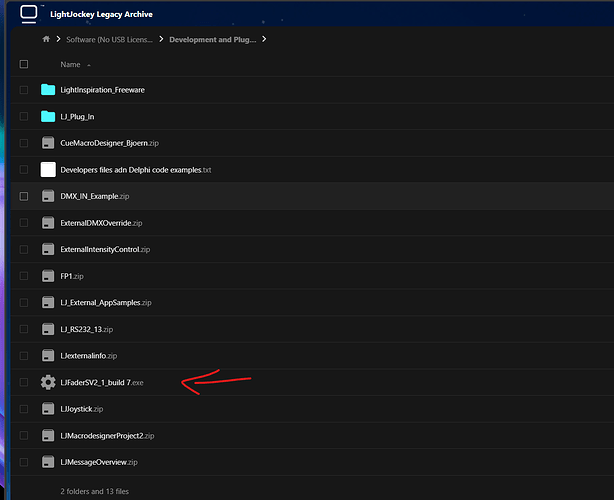This screenshot has width=614, height=500.
Task: Click the LJexternalinfo.zip archive icon
Action: point(48,356)
